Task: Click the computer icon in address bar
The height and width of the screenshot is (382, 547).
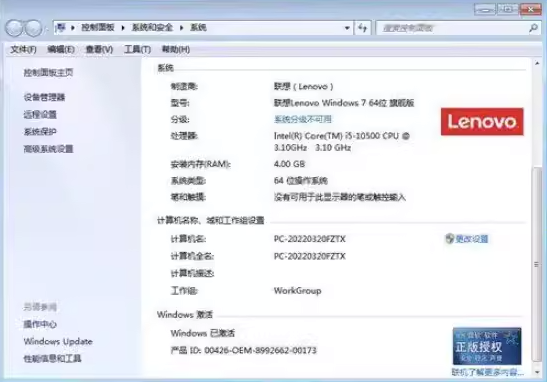Action: click(61, 28)
